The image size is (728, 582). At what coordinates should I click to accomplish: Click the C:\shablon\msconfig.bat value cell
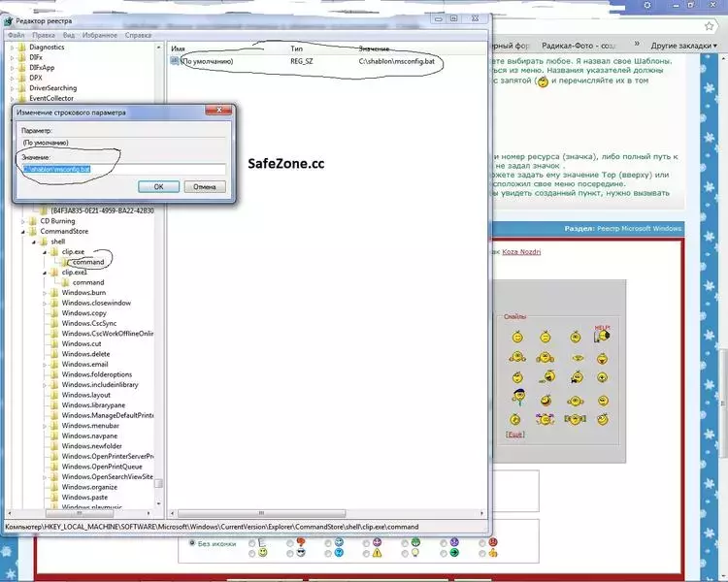coord(396,61)
